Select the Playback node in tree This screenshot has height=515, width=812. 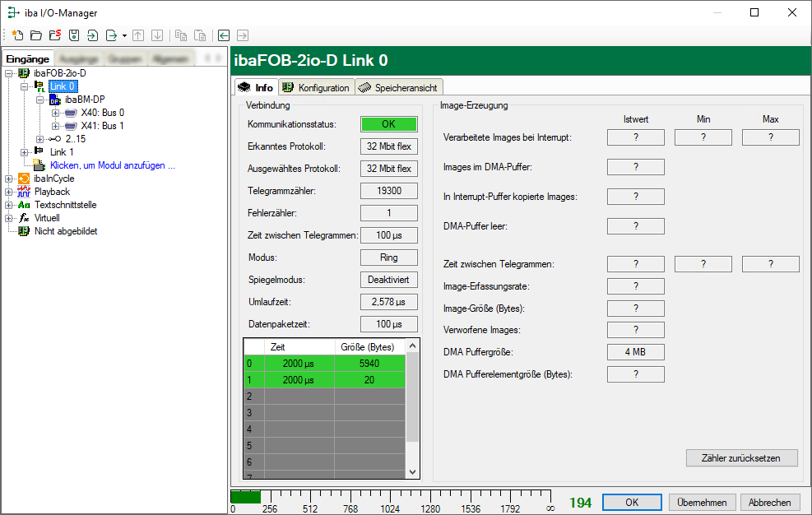52,192
